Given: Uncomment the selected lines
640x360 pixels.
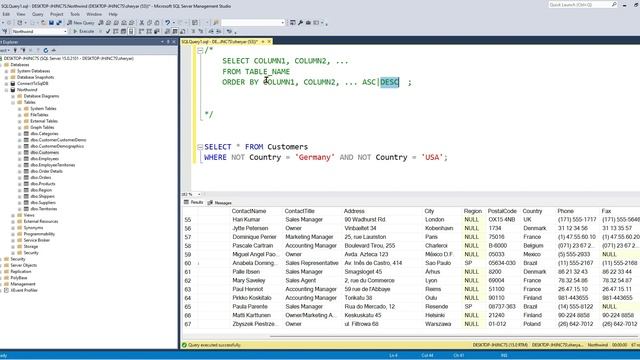Looking at the screenshot, I should pyautogui.click(x=201, y=31).
